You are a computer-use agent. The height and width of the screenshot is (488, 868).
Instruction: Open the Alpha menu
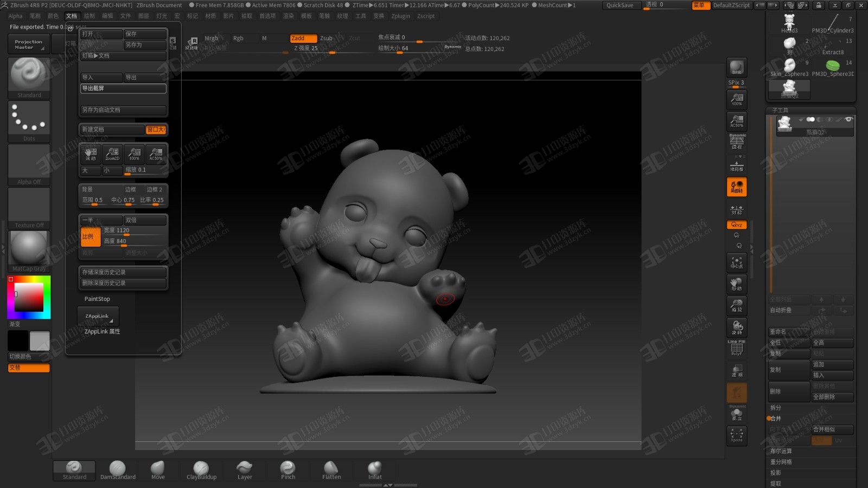pos(16,16)
